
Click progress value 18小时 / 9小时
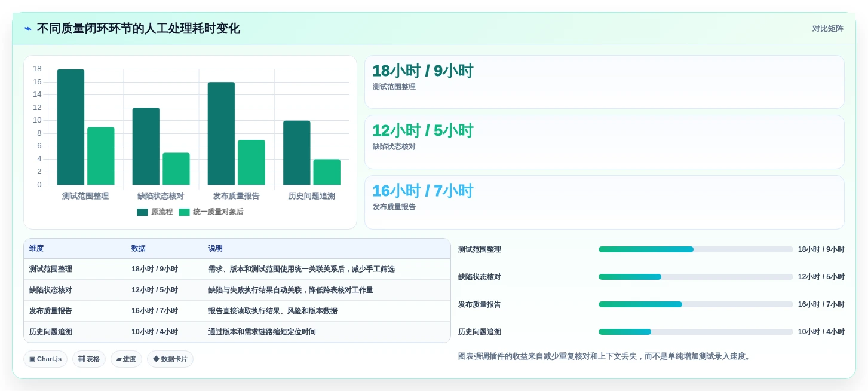coord(821,249)
